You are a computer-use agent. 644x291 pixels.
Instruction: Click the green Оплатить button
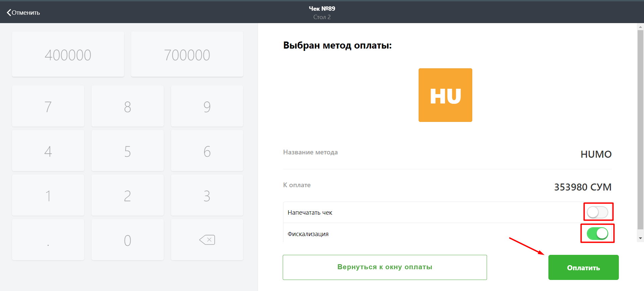pos(584,267)
